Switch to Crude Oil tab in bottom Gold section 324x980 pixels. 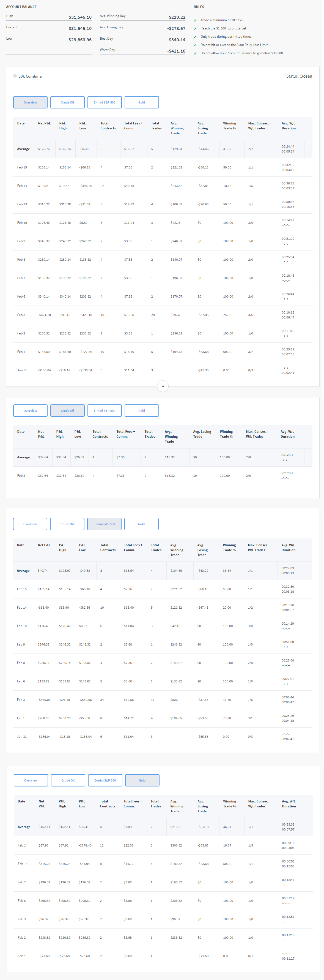pos(68,780)
